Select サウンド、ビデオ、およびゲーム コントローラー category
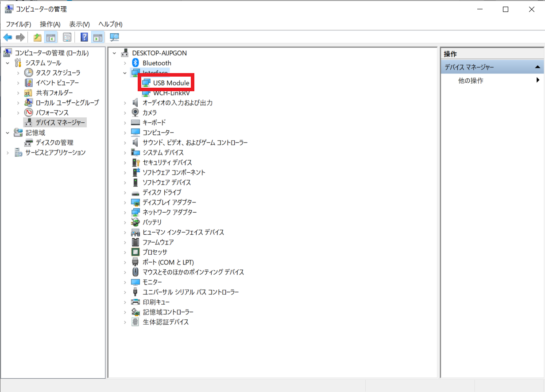 click(195, 143)
